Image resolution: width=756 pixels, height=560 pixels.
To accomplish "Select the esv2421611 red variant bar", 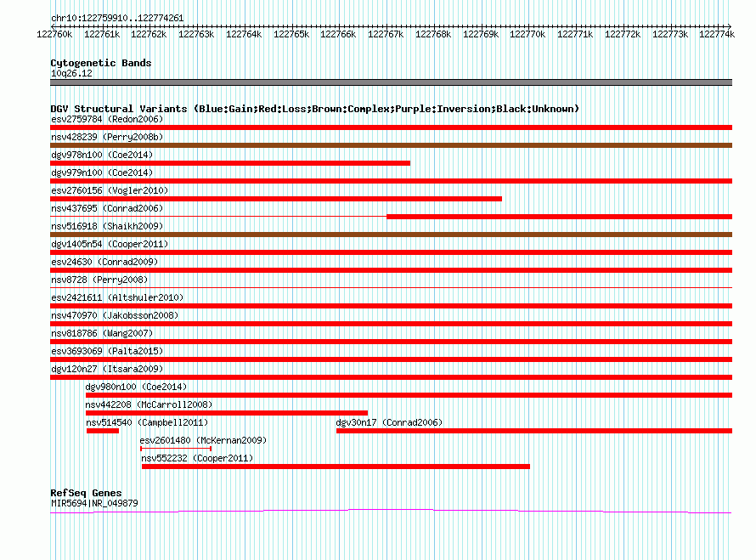I will pos(391,306).
